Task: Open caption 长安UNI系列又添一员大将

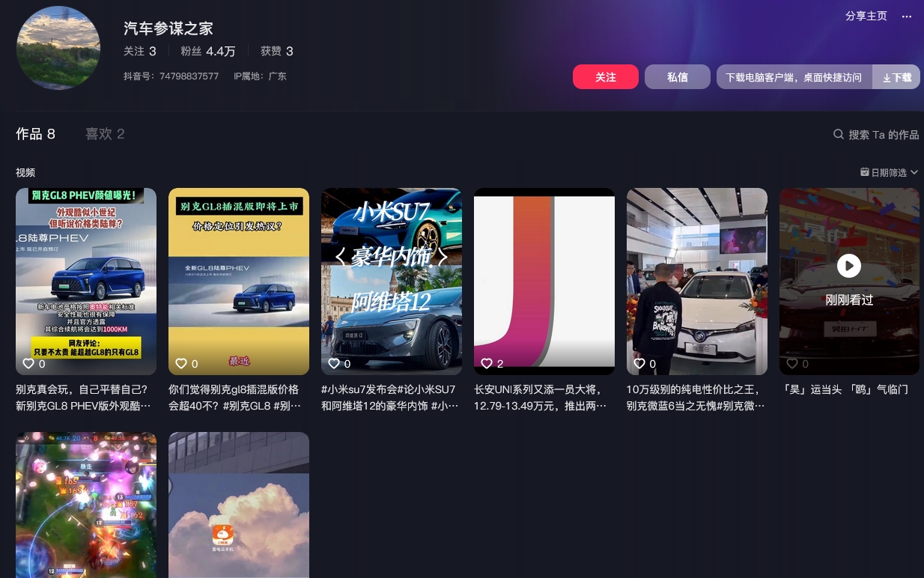Action: pos(541,398)
